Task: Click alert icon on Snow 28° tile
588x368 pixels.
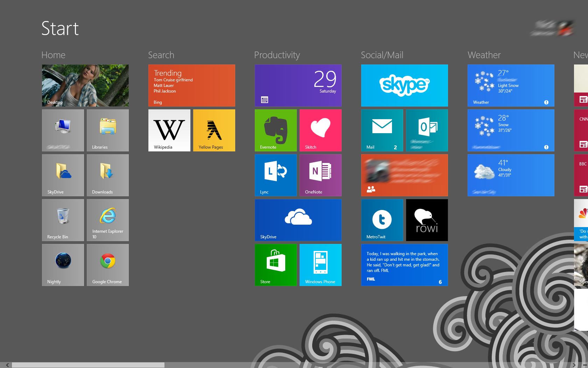Action: coord(546,147)
